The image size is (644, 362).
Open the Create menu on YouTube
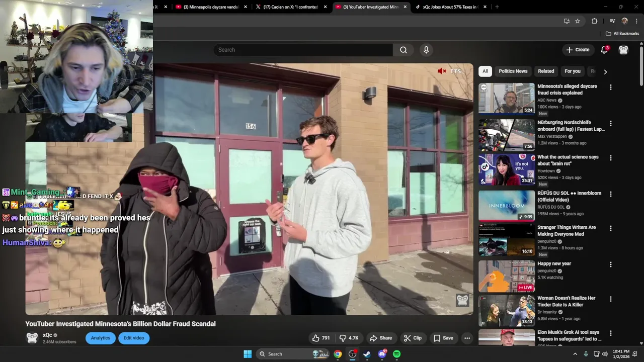[x=578, y=50]
